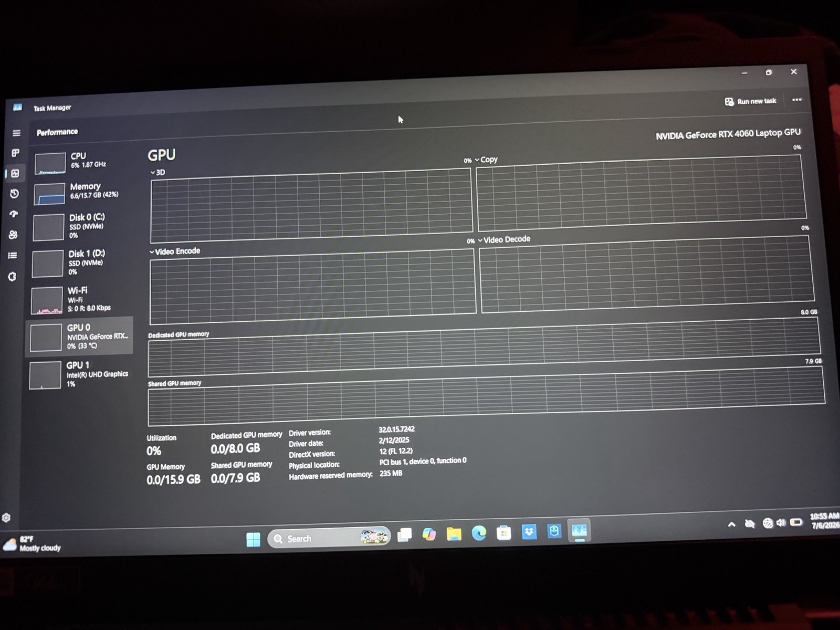This screenshot has height=630, width=840.
Task: Click the driver date 2/12/2025 value
Action: pos(394,440)
